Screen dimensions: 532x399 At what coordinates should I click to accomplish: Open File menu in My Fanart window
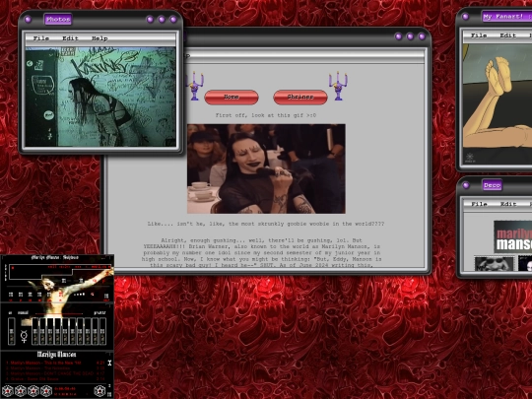point(479,35)
